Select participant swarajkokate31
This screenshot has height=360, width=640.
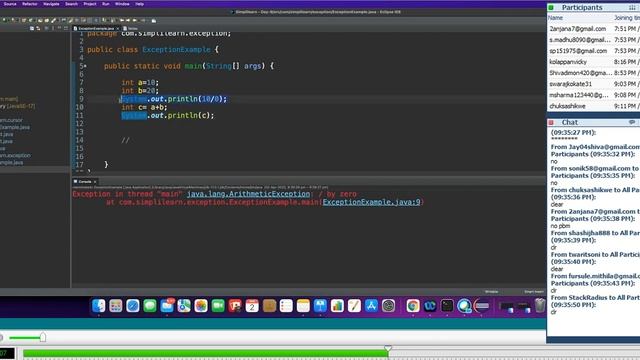(x=570, y=84)
